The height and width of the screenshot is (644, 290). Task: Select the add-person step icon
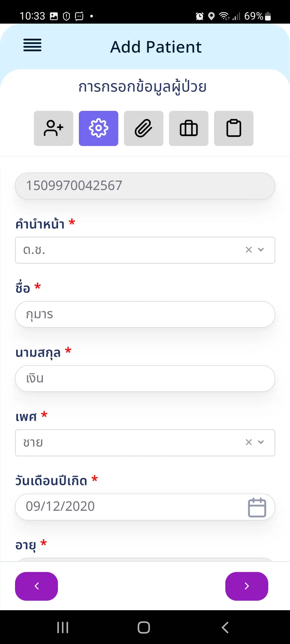pyautogui.click(x=53, y=128)
